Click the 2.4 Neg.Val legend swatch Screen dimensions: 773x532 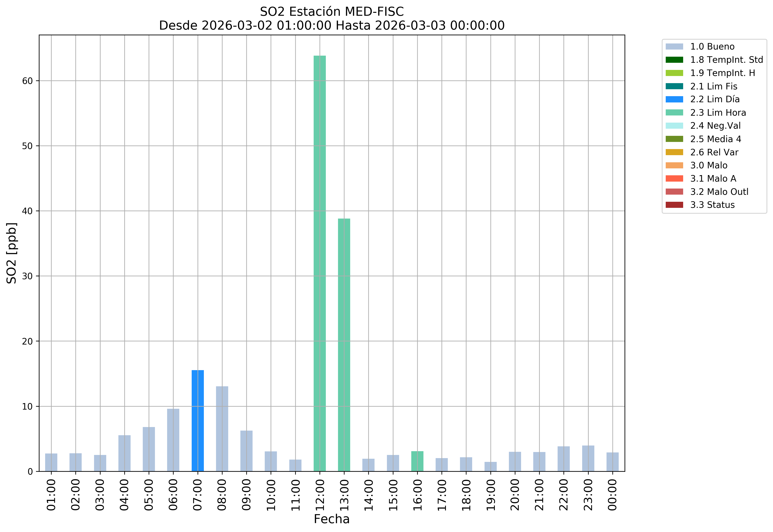674,126
